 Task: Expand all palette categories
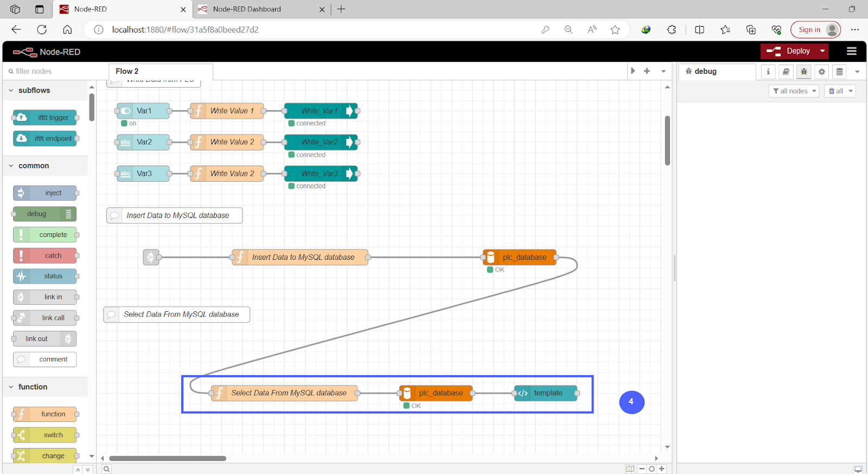[88, 470]
